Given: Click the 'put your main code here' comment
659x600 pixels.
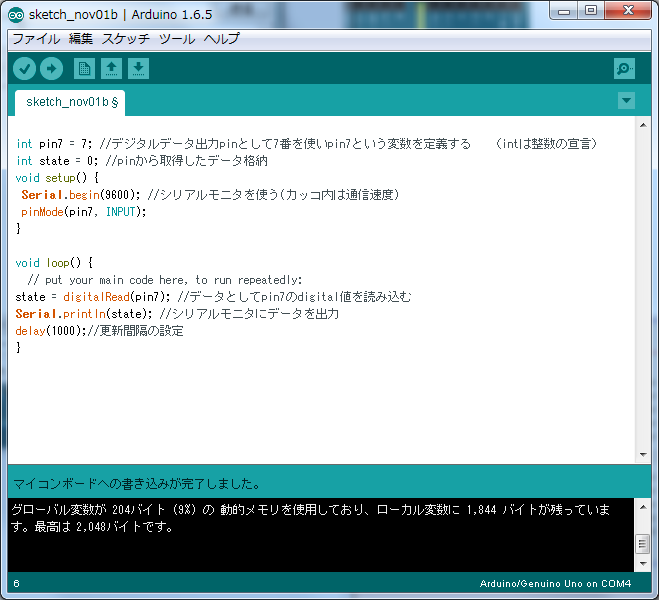Looking at the screenshot, I should pyautogui.click(x=165, y=280).
